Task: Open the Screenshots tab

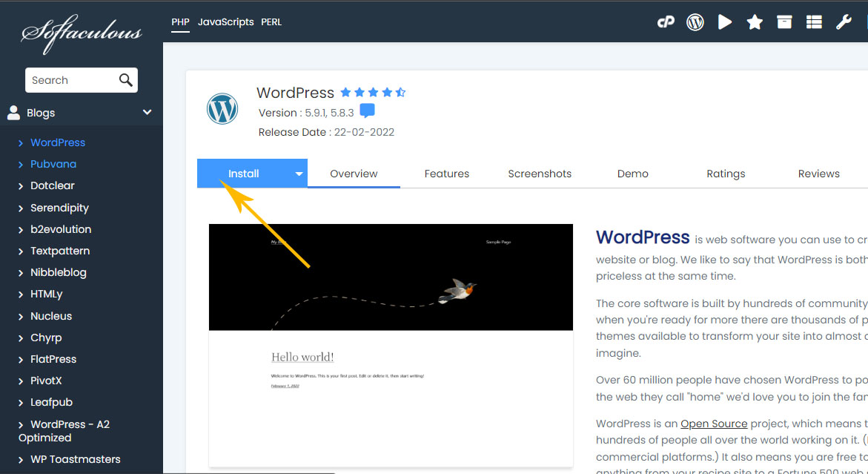Action: (x=540, y=174)
